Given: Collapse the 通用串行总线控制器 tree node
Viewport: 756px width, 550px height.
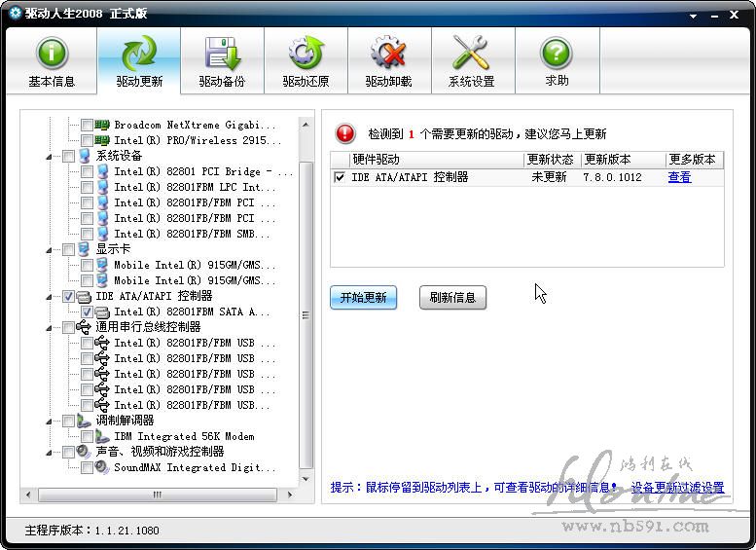Looking at the screenshot, I should point(50,329).
